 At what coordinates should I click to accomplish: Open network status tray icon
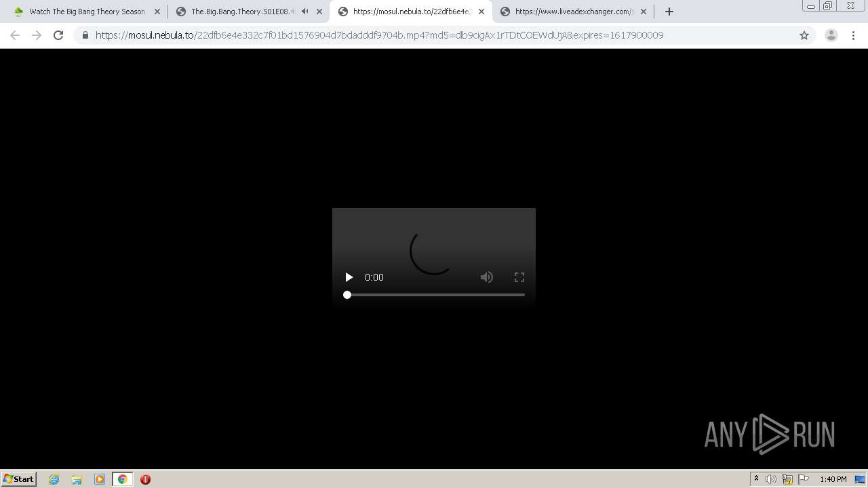787,479
